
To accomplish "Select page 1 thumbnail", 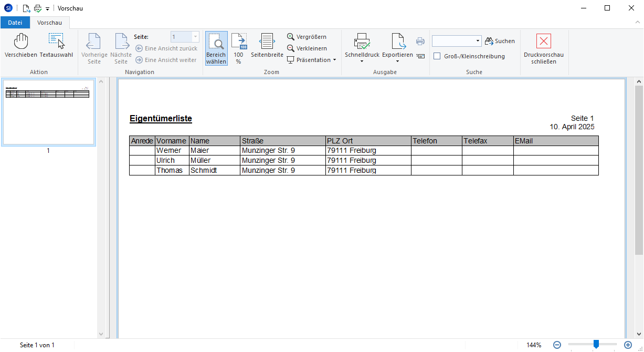I will (48, 112).
